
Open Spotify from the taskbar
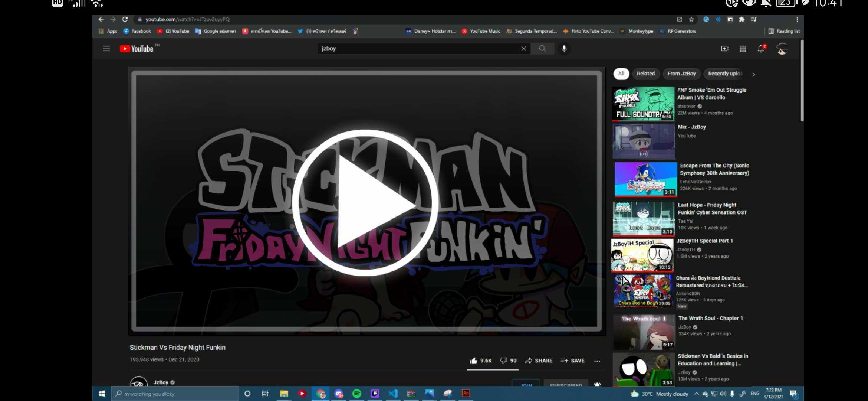357,394
